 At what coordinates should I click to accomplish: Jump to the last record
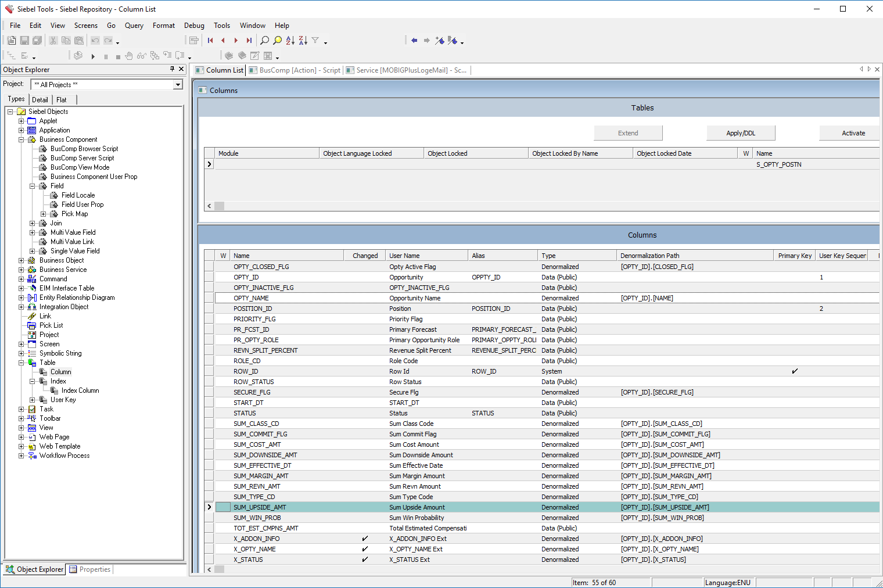(x=249, y=41)
